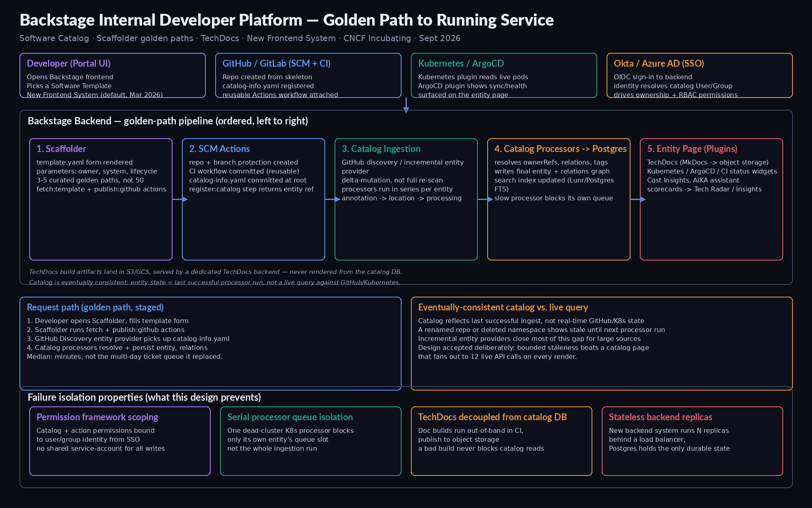
Task: Click 'Failure isolation properties' section heading
Action: click(144, 397)
